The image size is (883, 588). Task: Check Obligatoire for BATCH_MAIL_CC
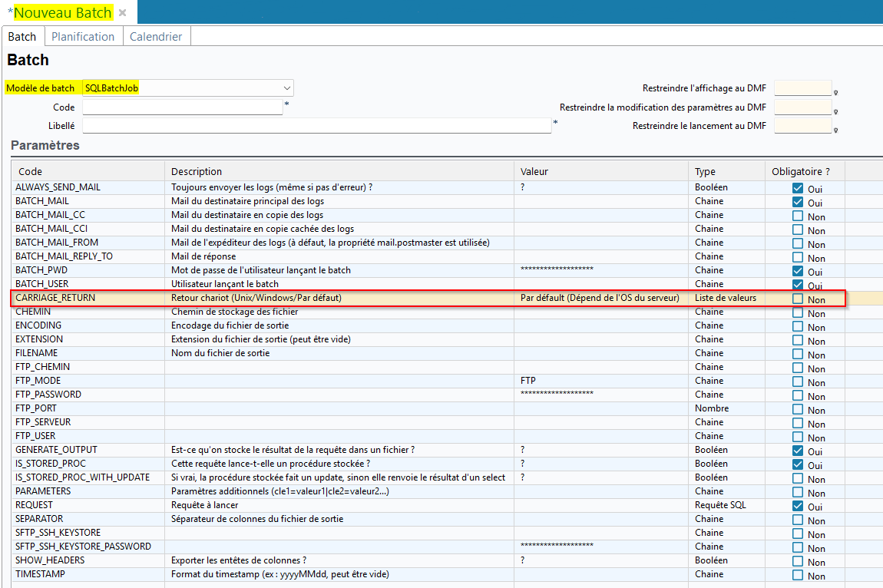click(798, 216)
